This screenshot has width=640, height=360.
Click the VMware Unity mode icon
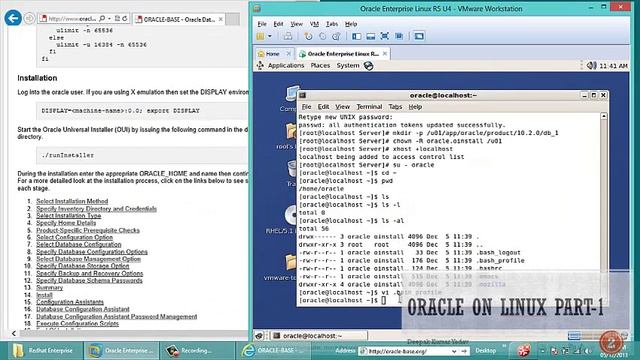tap(399, 36)
